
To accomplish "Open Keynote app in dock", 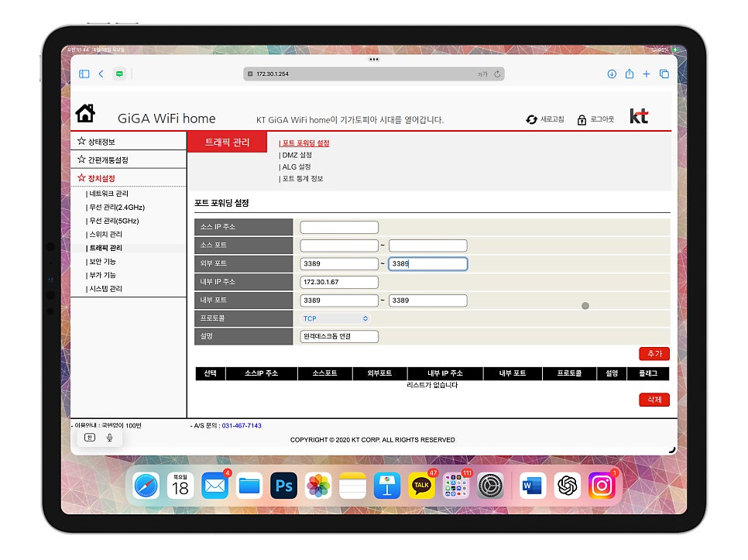I will pos(387,486).
